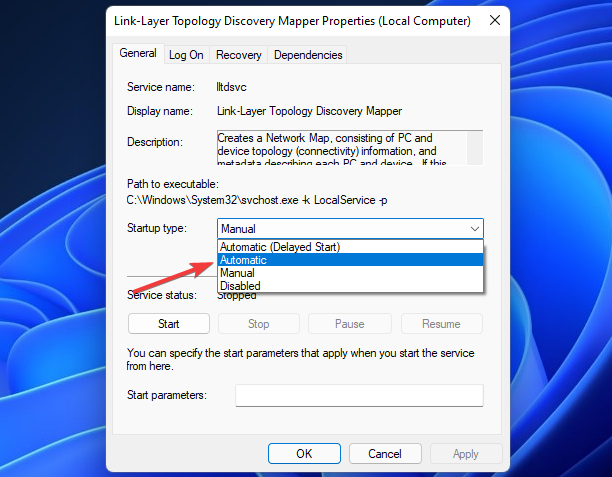
Task: Click display name Link-Layer Topology Discovery Mapper
Action: pos(309,111)
